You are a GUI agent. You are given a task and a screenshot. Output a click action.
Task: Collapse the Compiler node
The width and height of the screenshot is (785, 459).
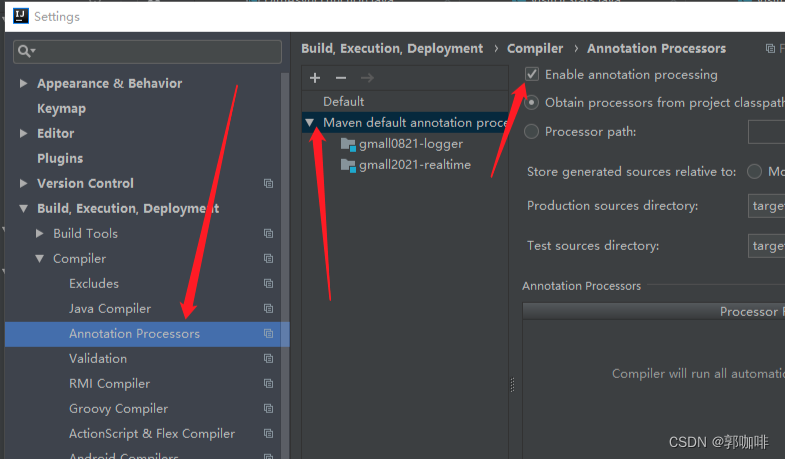click(40, 259)
